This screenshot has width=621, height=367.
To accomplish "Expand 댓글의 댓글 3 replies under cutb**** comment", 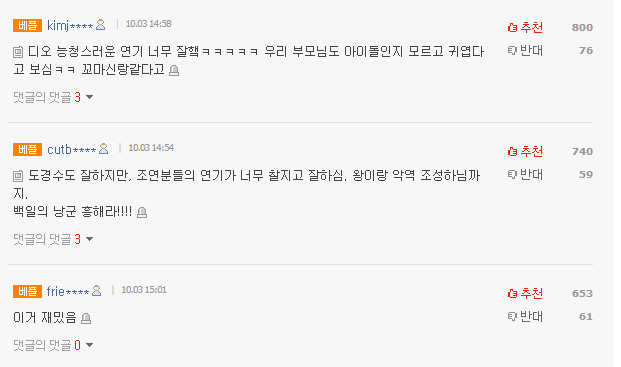I will click(x=53, y=239).
